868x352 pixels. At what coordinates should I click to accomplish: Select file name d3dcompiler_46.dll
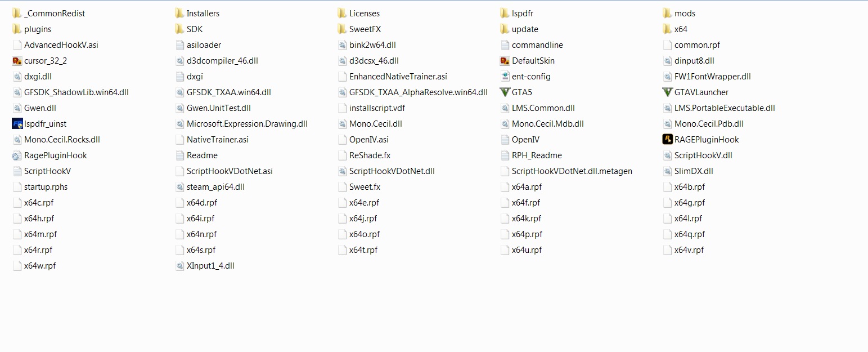222,61
